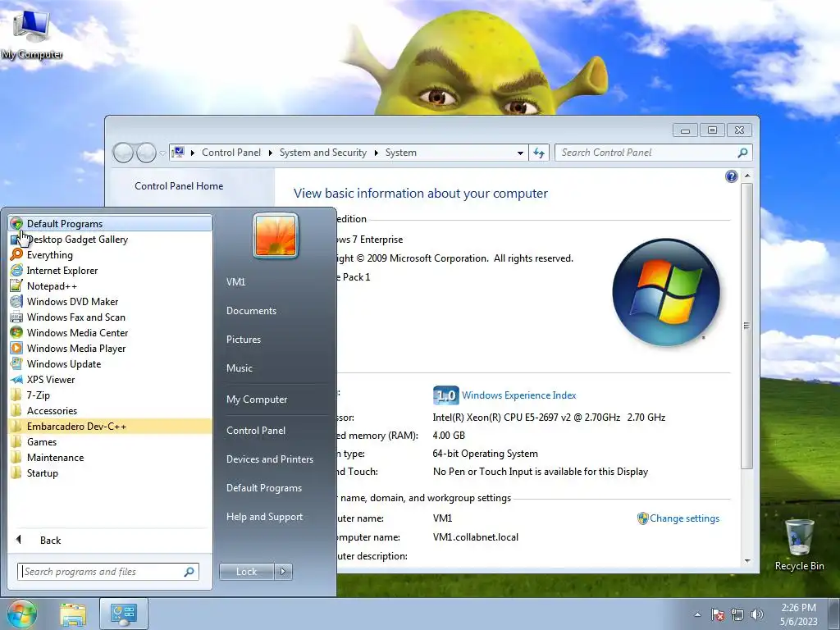Open the Recycle Bin desktop icon
The width and height of the screenshot is (840, 630).
tap(799, 545)
